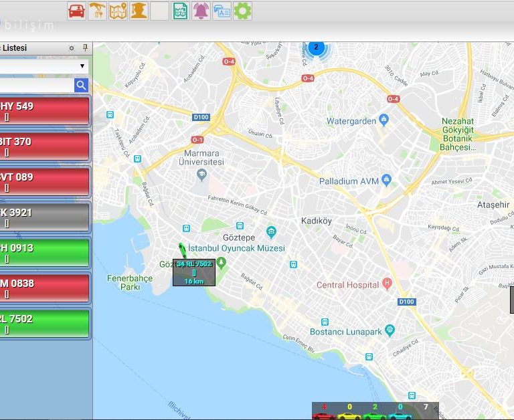This screenshot has height=420, width=514.
Task: Click the Bostancı Lunapark map pin
Action: [x=390, y=330]
